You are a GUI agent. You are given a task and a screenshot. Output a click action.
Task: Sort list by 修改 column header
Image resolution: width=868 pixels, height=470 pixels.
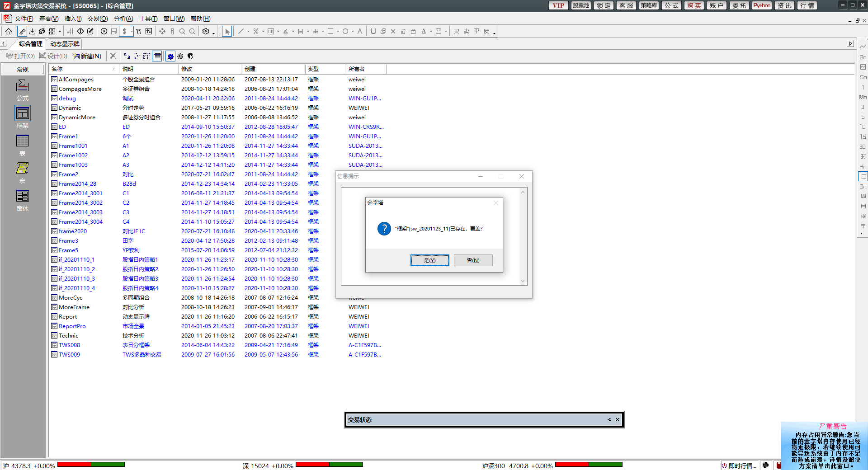210,69
